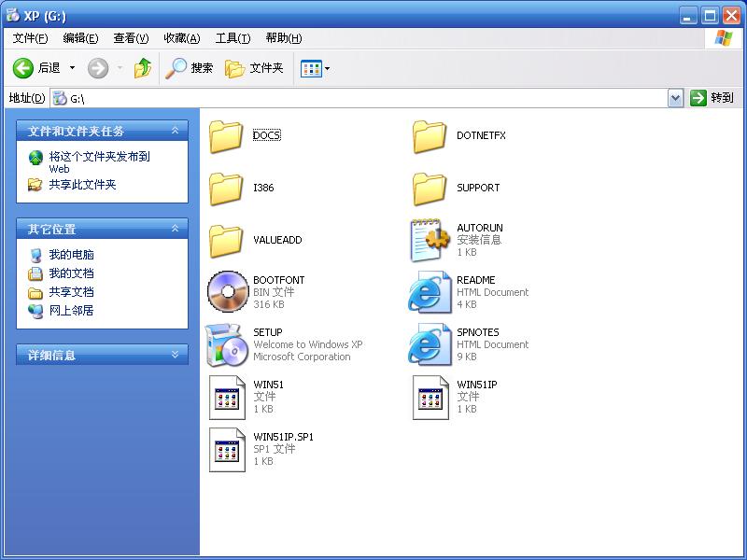Select the DOTNETFX folder icon
This screenshot has width=747, height=560.
coord(430,136)
